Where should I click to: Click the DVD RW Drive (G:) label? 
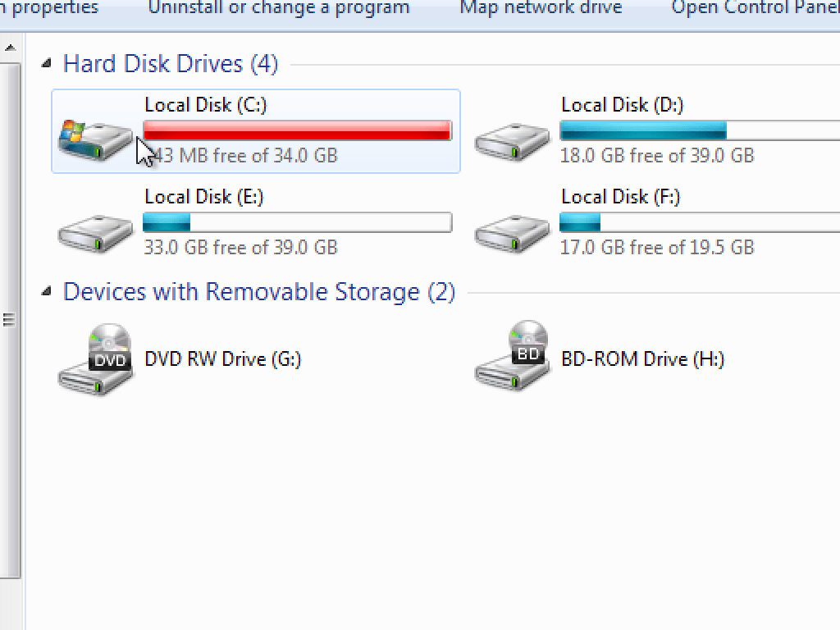point(223,359)
